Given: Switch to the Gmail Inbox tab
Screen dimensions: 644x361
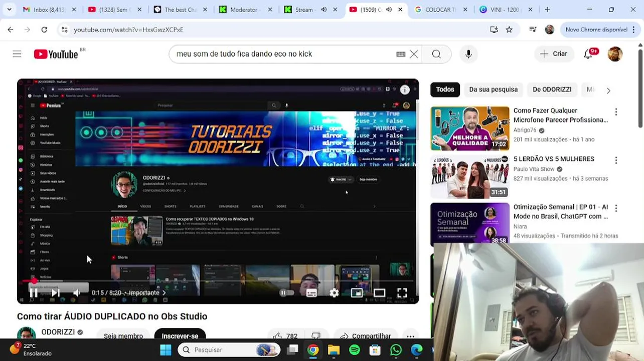Looking at the screenshot, I should [50, 10].
